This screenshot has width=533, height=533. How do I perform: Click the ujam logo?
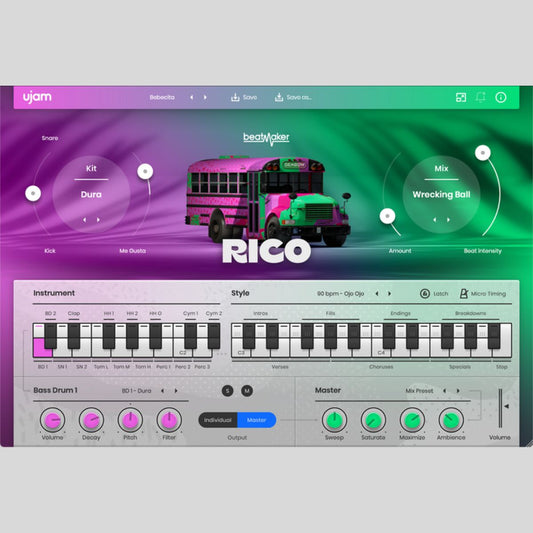click(37, 97)
